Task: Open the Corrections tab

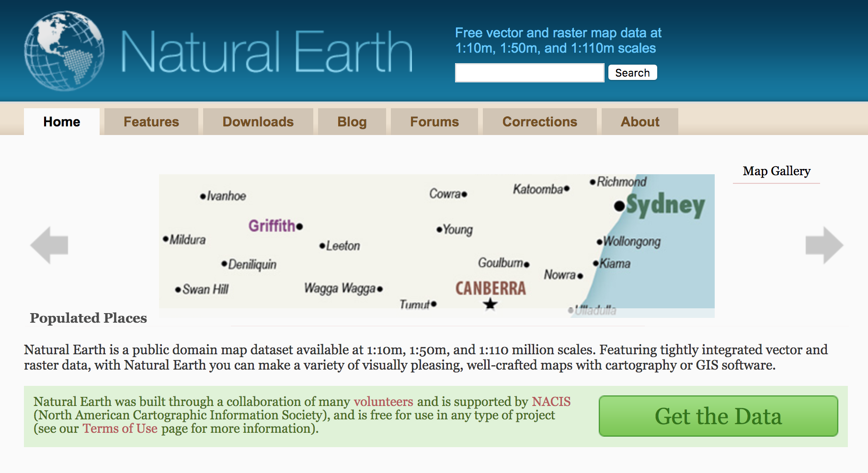Action: (x=540, y=122)
